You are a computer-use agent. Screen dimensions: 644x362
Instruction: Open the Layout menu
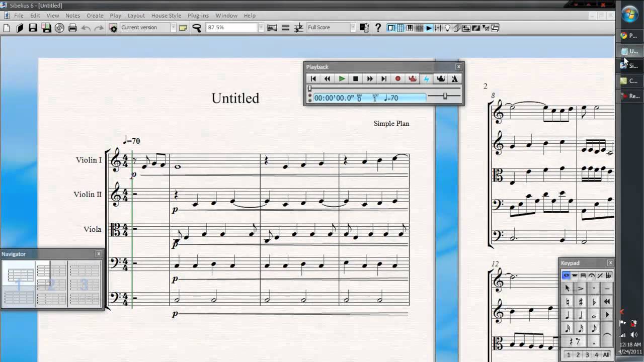(x=136, y=16)
